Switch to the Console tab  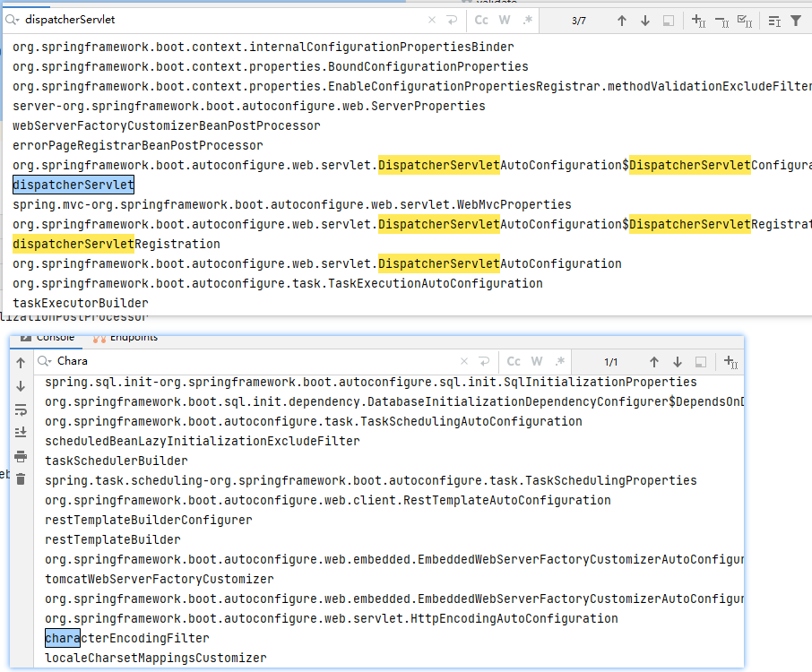tap(48, 338)
